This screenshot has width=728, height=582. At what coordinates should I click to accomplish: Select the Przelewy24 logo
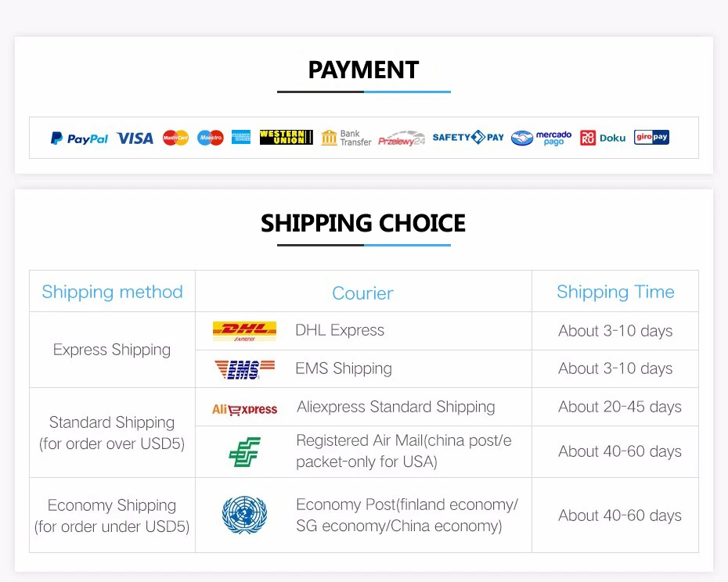402,138
